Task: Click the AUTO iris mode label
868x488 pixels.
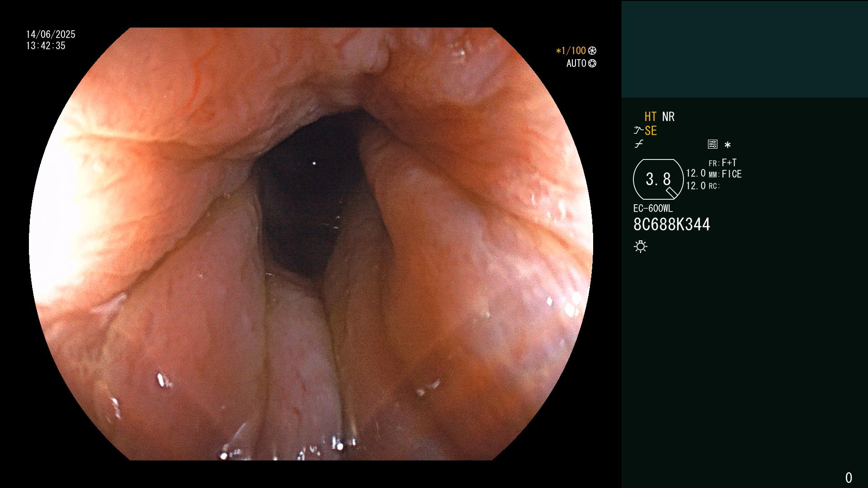Action: (576, 63)
